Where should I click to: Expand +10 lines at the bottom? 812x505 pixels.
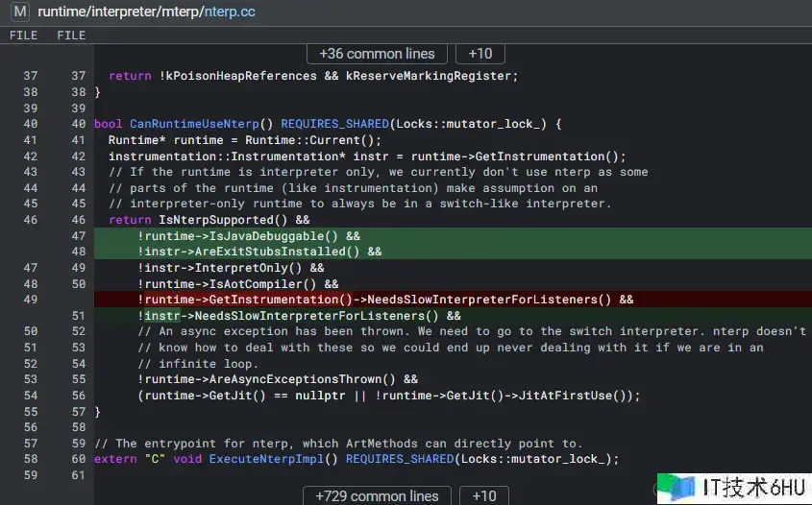click(x=484, y=495)
